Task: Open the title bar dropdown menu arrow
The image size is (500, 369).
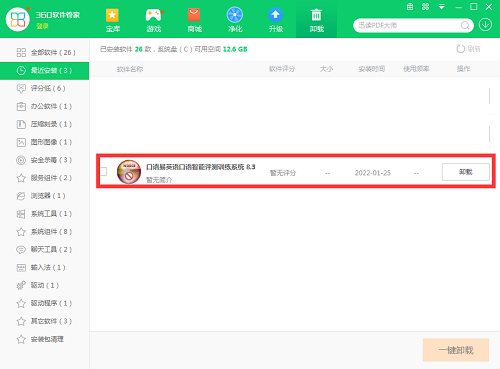Action: [442, 7]
